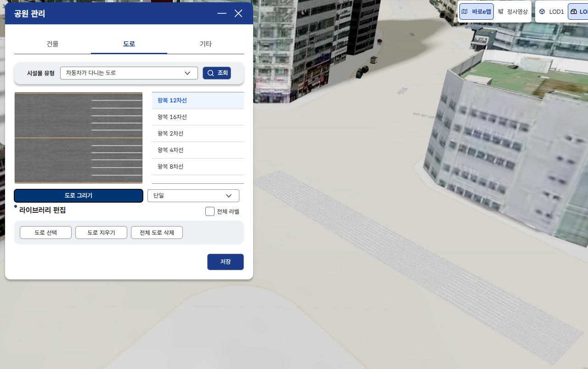Start drawing with 도로 그리기 button
Screen dimensions: 588x369
coord(79,196)
